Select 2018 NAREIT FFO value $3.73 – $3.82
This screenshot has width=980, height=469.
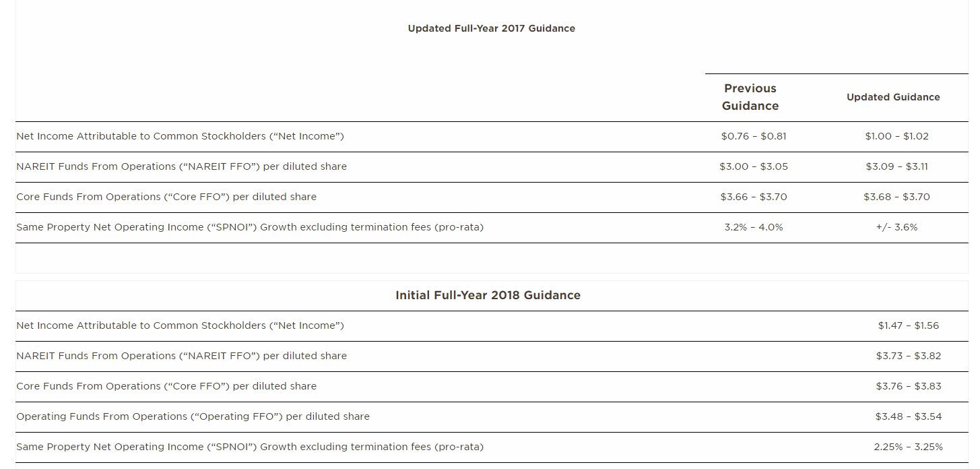pos(908,356)
